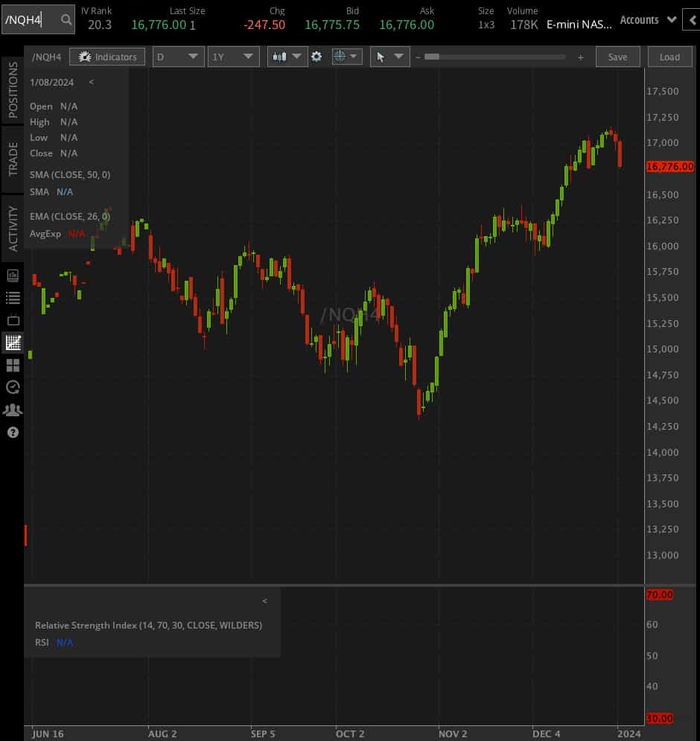
Task: Click the Ask price 16,776.00
Action: coord(407,25)
